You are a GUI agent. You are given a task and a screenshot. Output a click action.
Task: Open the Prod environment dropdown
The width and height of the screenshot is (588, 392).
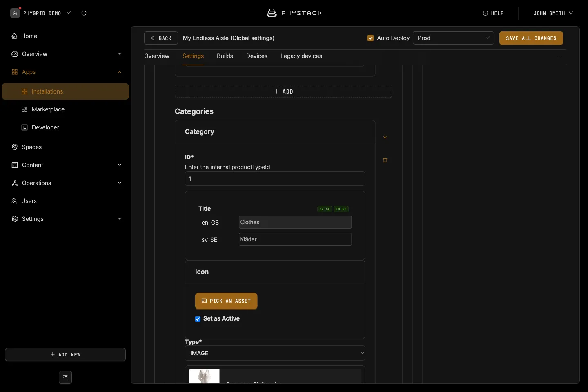[x=454, y=38]
